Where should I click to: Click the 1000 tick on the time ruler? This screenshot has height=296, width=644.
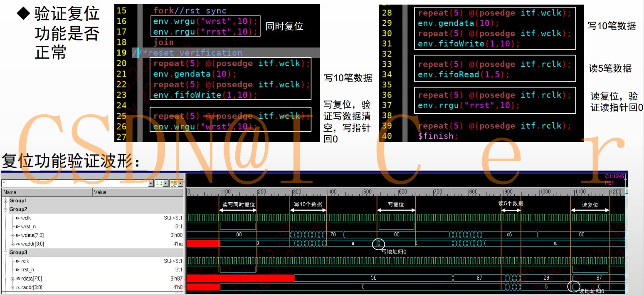click(545, 192)
